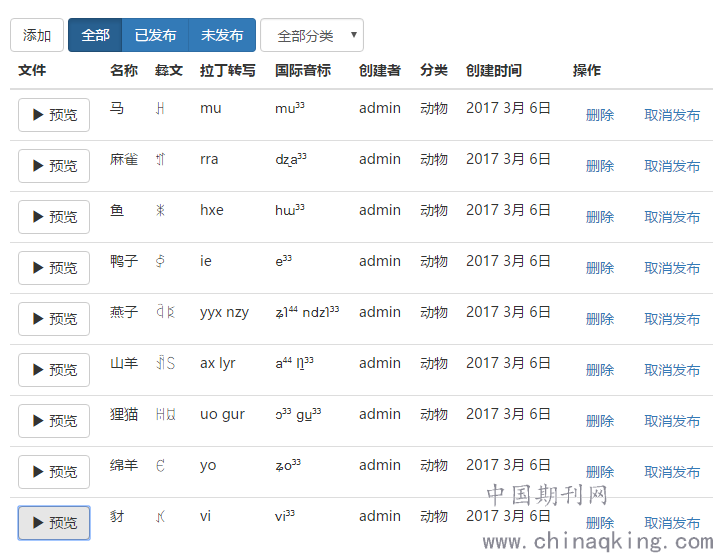The height and width of the screenshot is (553, 713).
Task: Unpublish the 绵羊 entry via 取消发布
Action: click(672, 472)
